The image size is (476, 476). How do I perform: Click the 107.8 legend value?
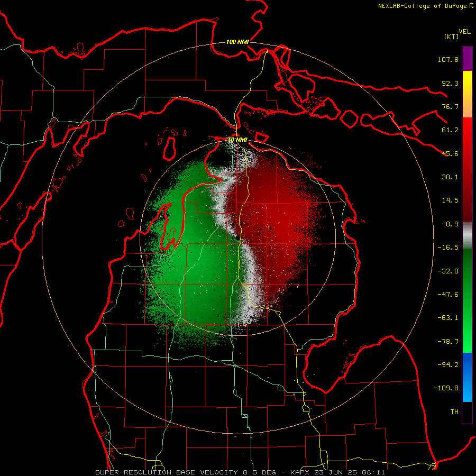(x=448, y=59)
